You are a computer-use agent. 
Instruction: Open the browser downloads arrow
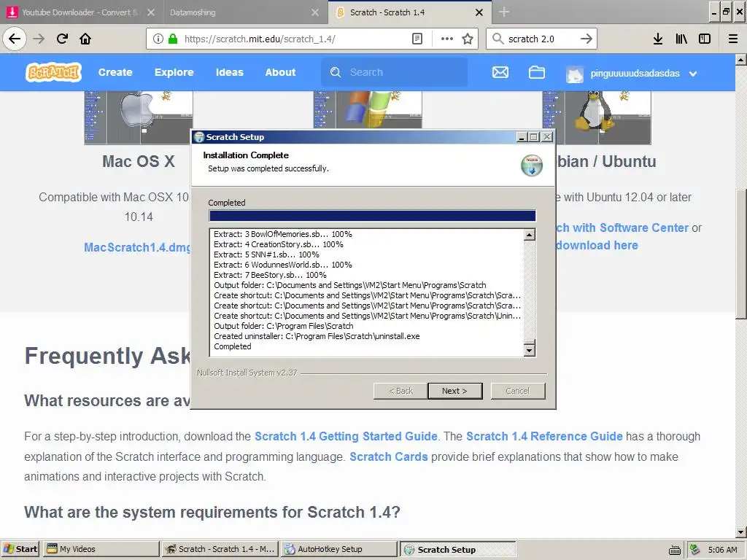tap(658, 39)
